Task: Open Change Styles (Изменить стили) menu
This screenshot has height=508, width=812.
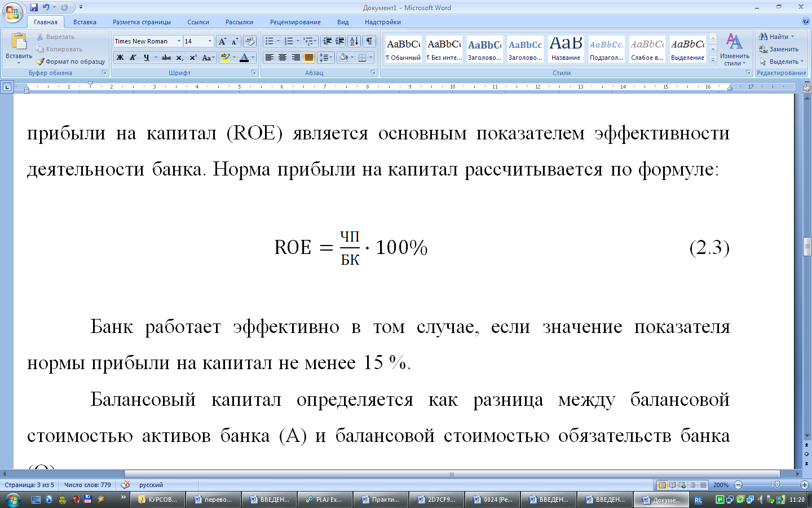Action: point(734,50)
